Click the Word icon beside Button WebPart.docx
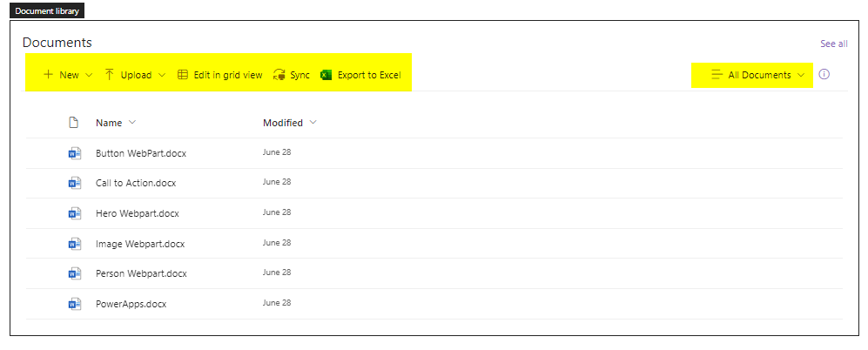868x350 pixels. 74,153
